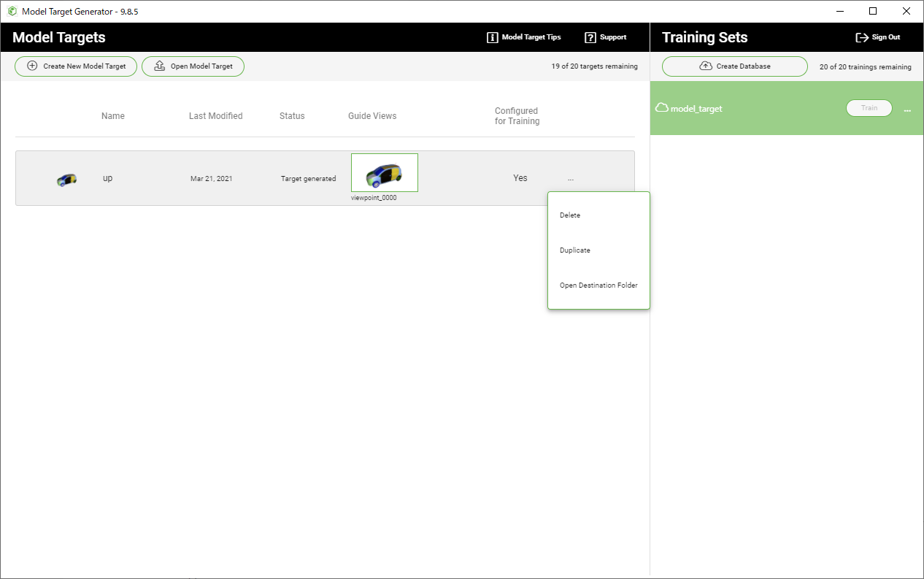Click the Support question mark icon
Screen dimensions: 924x579
click(x=590, y=37)
